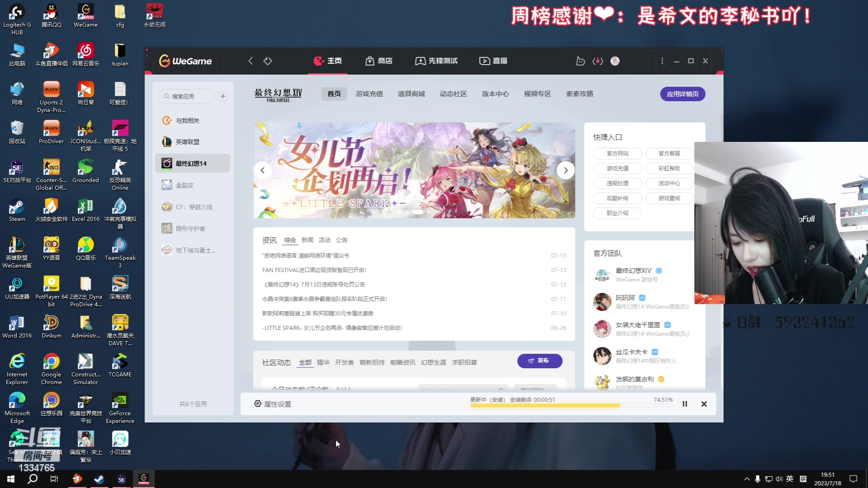Open the gift box icon in the WeGame header
Screen dimensions: 868x488
point(580,61)
